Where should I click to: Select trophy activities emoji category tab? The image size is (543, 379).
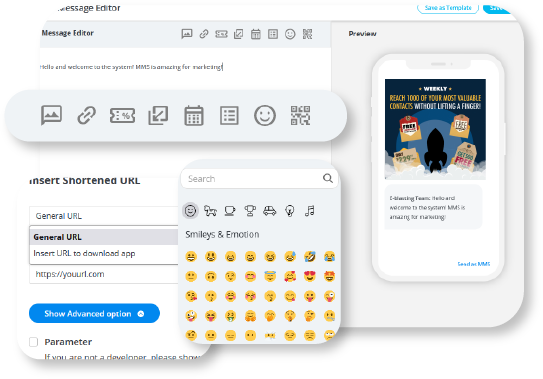[250, 210]
